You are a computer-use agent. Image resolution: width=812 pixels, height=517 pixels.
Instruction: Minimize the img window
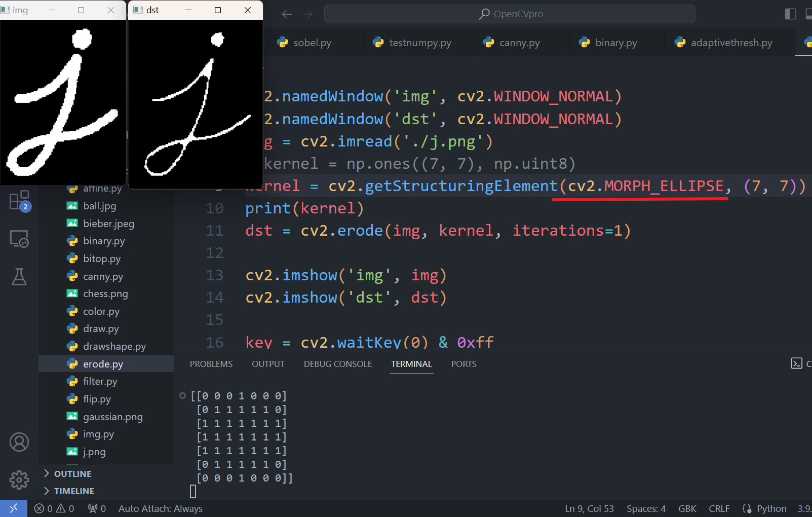[52, 10]
